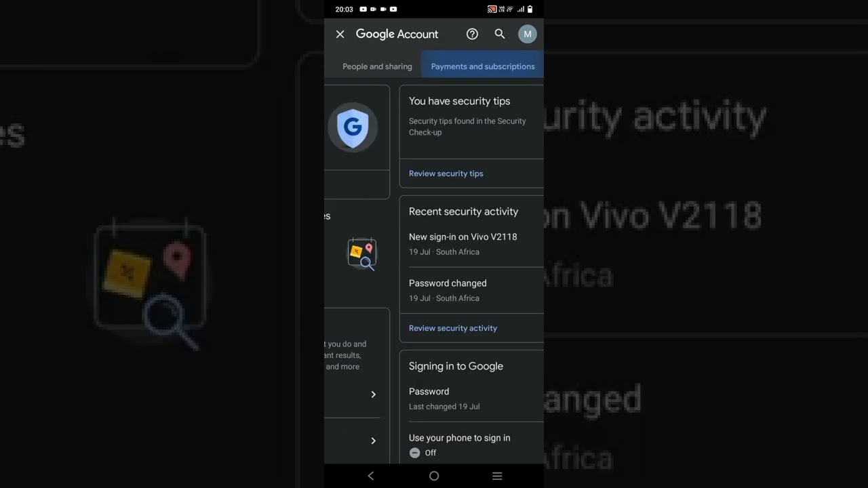868x488 pixels.
Task: Tap Security tips found in Check-up text
Action: pyautogui.click(x=467, y=127)
